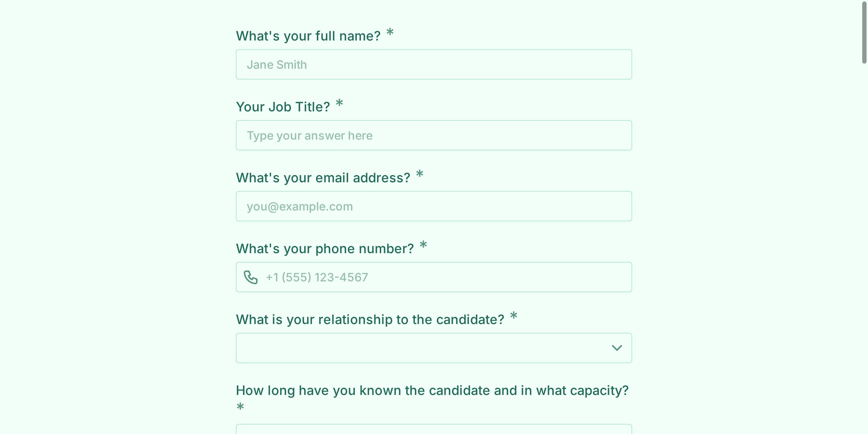Click the full name input field
Viewport: 868px width, 434px height.
click(434, 65)
